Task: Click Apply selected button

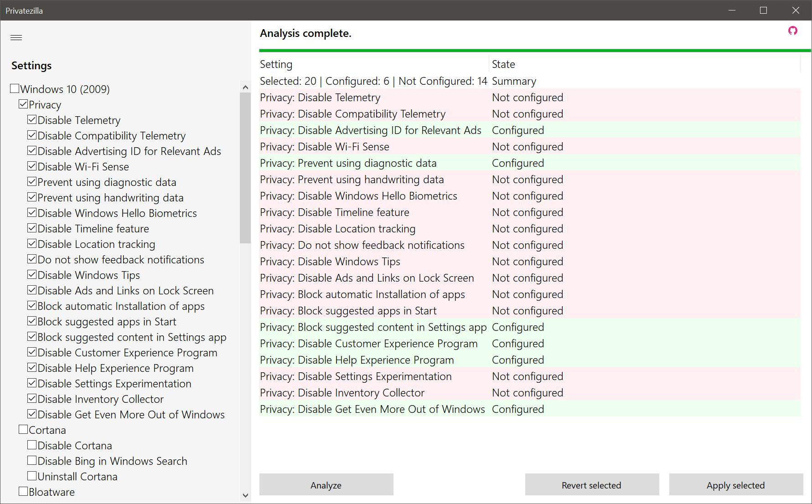Action: pyautogui.click(x=735, y=485)
